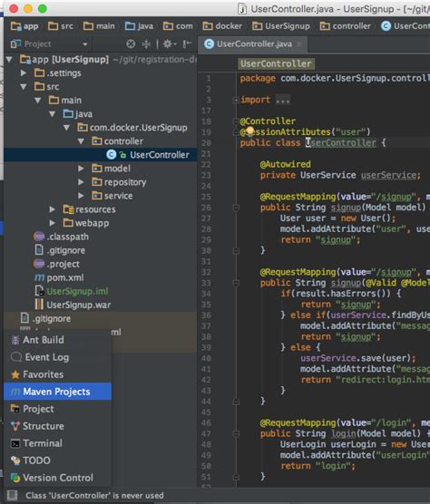
Task: Expand the resources folder
Action: tap(52, 209)
